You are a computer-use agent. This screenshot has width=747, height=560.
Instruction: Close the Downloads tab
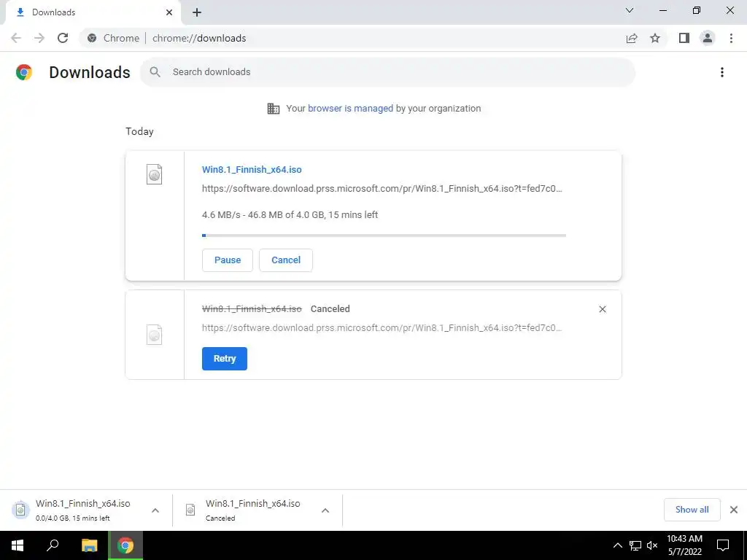click(169, 12)
